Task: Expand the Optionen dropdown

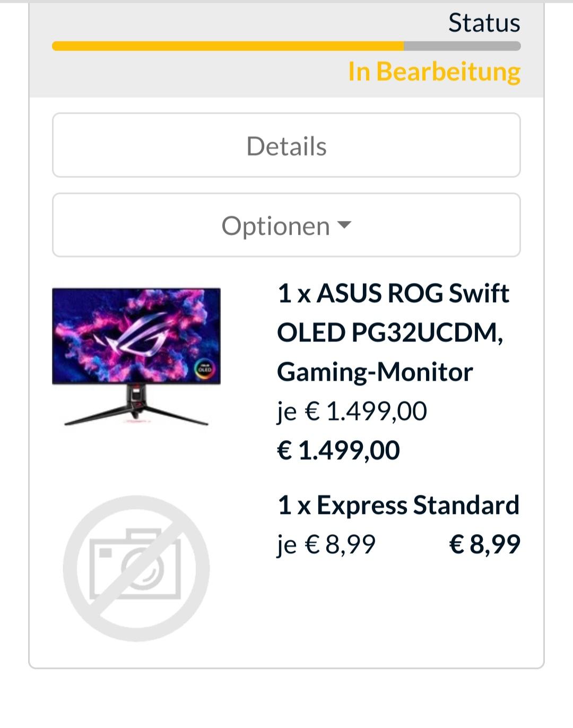Action: [286, 225]
